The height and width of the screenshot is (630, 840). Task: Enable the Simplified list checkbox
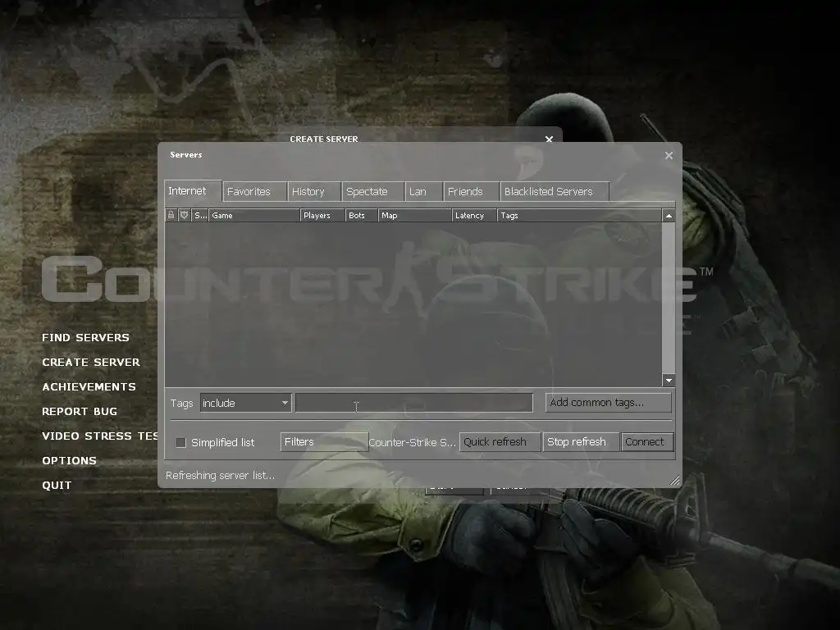point(181,442)
